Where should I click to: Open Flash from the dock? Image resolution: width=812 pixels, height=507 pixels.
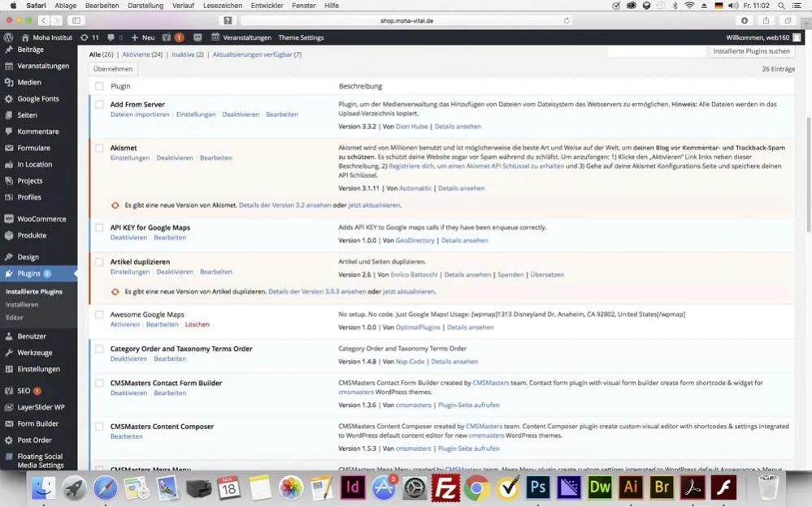(x=723, y=487)
